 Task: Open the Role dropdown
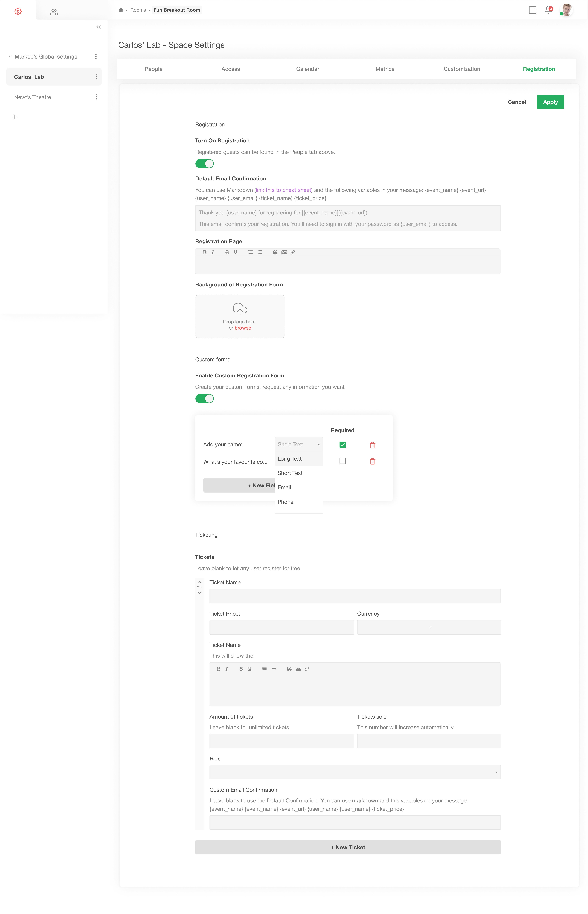pos(355,772)
